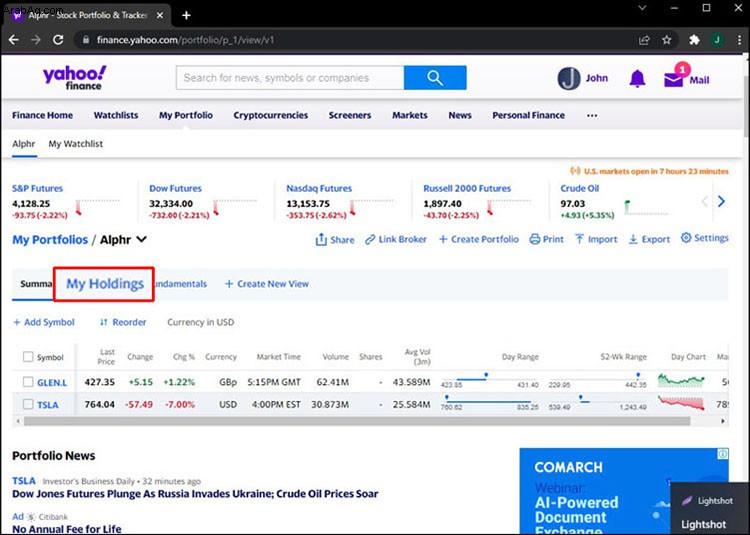Click Export portfolio option
Screen dimensions: 750x535
(x=649, y=239)
